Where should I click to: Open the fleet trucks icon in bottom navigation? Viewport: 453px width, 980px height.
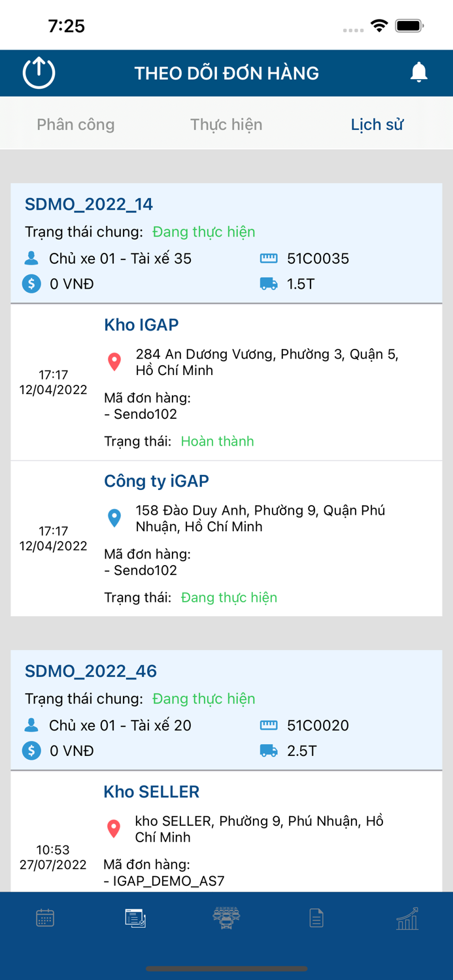pyautogui.click(x=226, y=918)
